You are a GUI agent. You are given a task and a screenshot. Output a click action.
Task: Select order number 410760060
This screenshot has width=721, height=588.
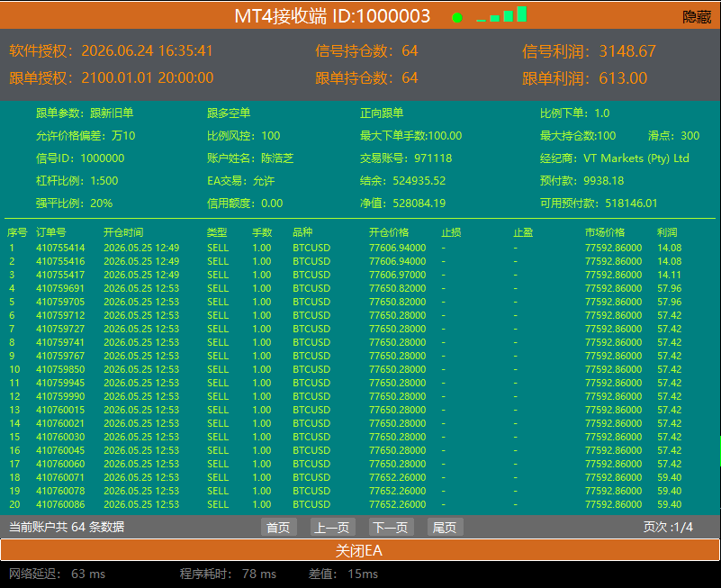tap(60, 464)
